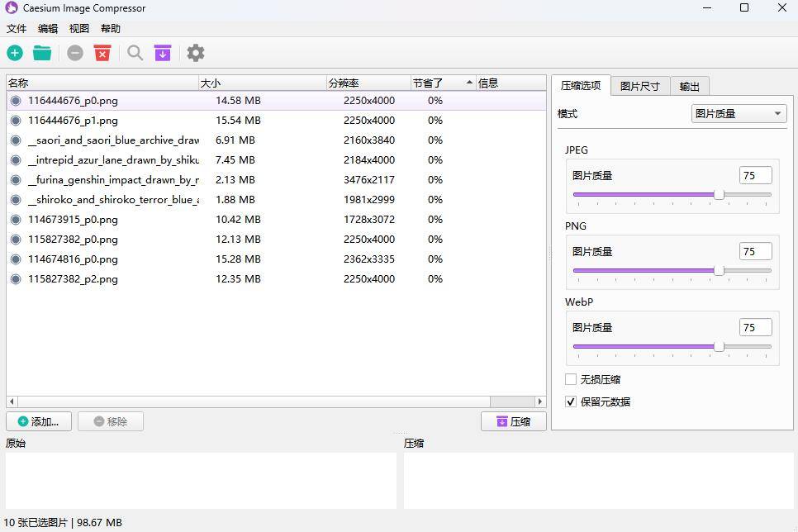Screen dimensions: 798x532
Task: Open folder using teal folder toolbar icon
Action: coord(42,53)
